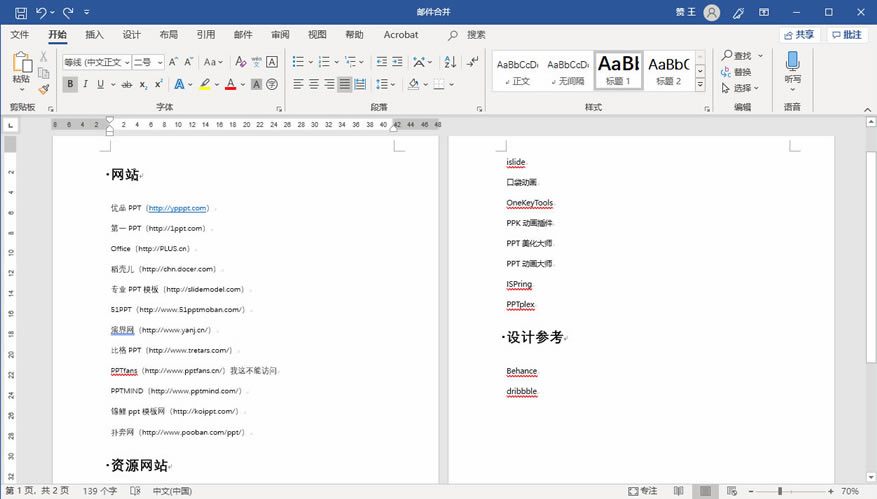Image resolution: width=877 pixels, height=499 pixels.
Task: Click the character border icon
Action: [x=272, y=62]
